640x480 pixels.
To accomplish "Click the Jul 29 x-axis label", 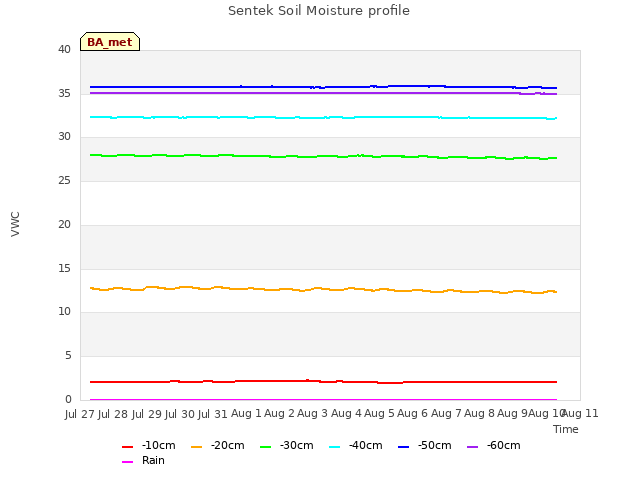I will pyautogui.click(x=148, y=414).
